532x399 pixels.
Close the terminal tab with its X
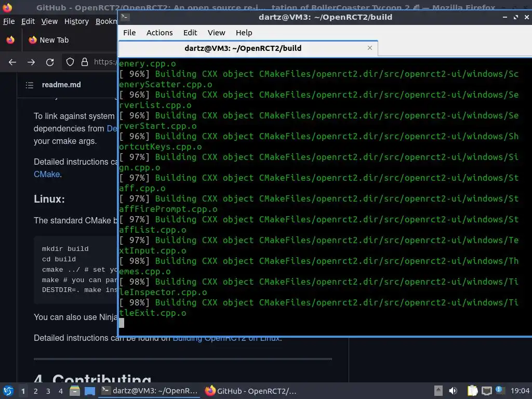click(370, 48)
